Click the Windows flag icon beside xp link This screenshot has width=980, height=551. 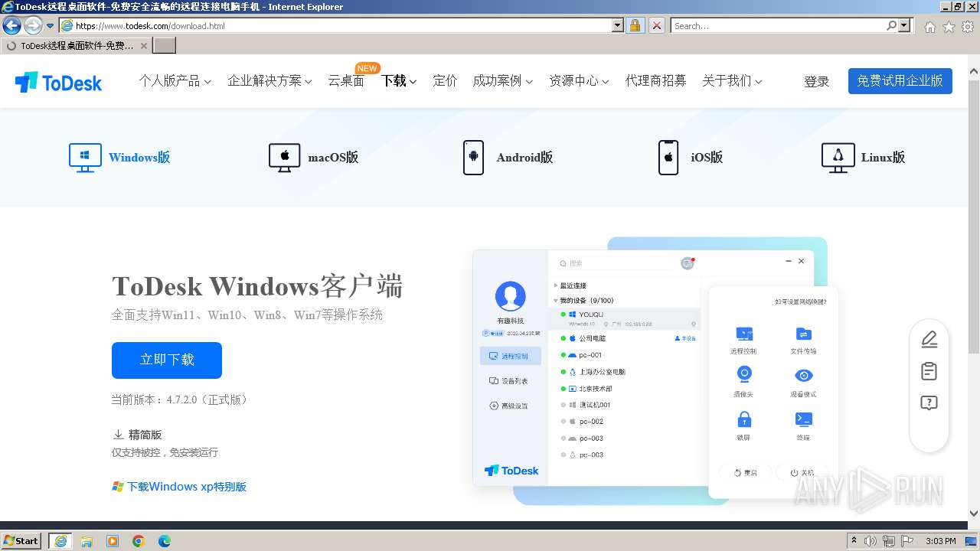118,487
